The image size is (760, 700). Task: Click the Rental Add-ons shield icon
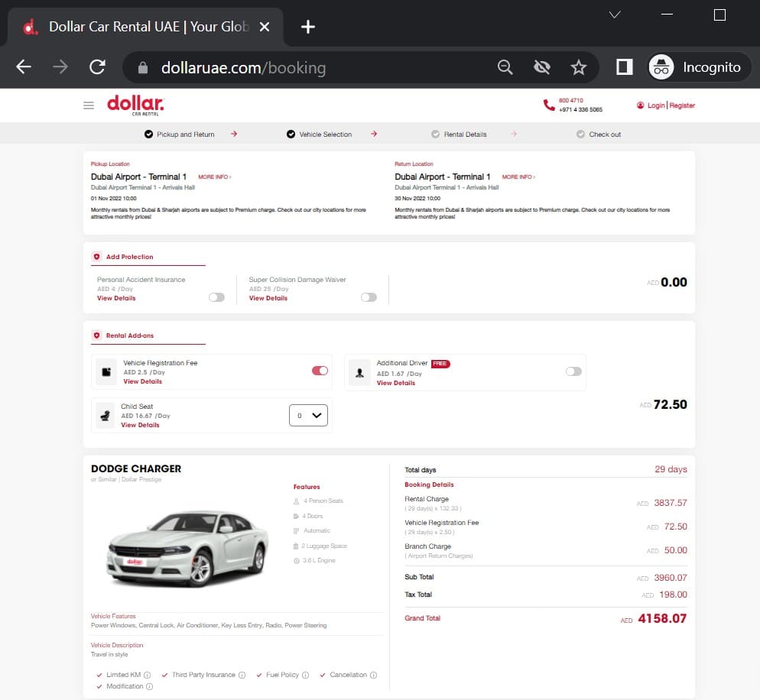pyautogui.click(x=96, y=335)
